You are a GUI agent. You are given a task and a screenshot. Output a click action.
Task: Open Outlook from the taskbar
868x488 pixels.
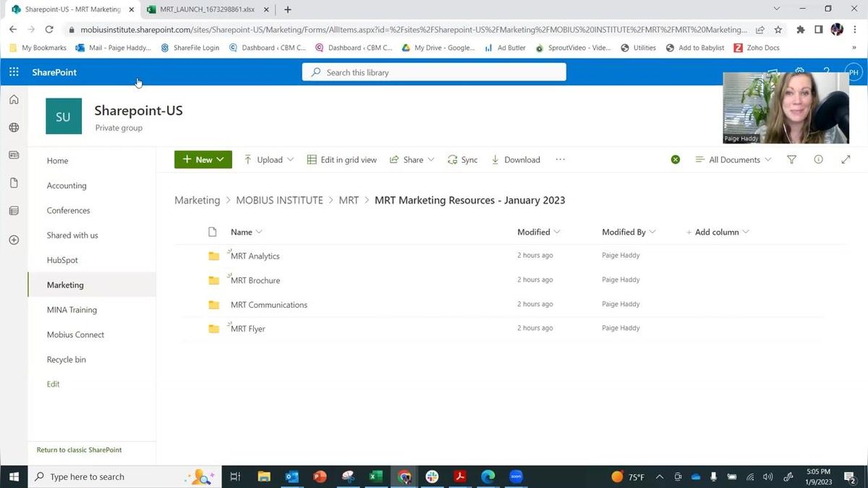[292, 476]
